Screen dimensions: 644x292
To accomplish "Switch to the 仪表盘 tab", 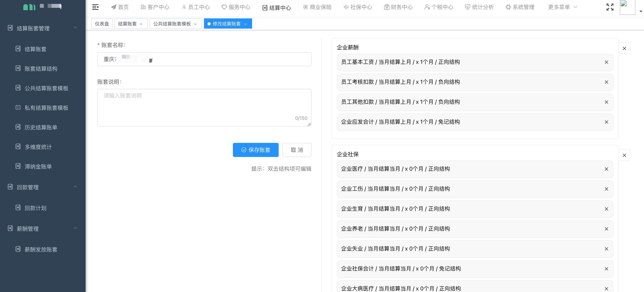I will 102,23.
